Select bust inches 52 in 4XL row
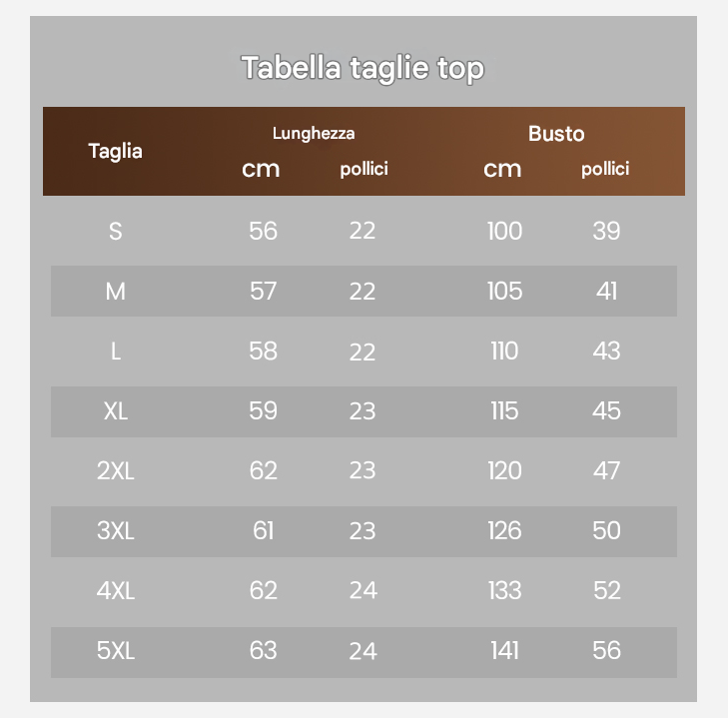This screenshot has width=728, height=718. (x=606, y=590)
